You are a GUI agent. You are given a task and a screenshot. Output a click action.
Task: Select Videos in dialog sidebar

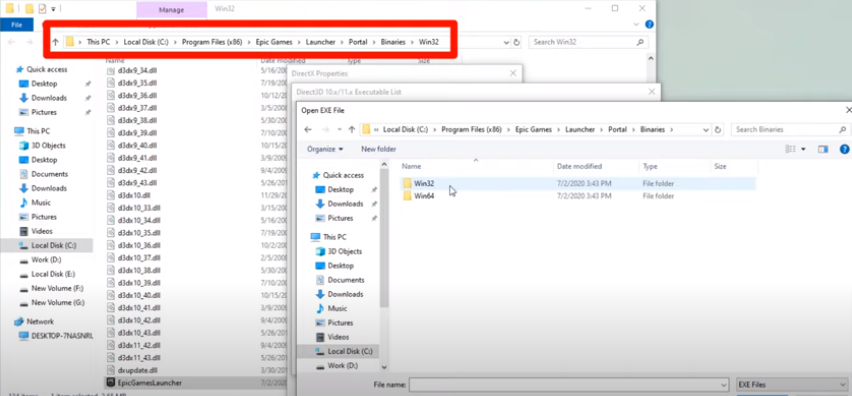click(x=339, y=337)
